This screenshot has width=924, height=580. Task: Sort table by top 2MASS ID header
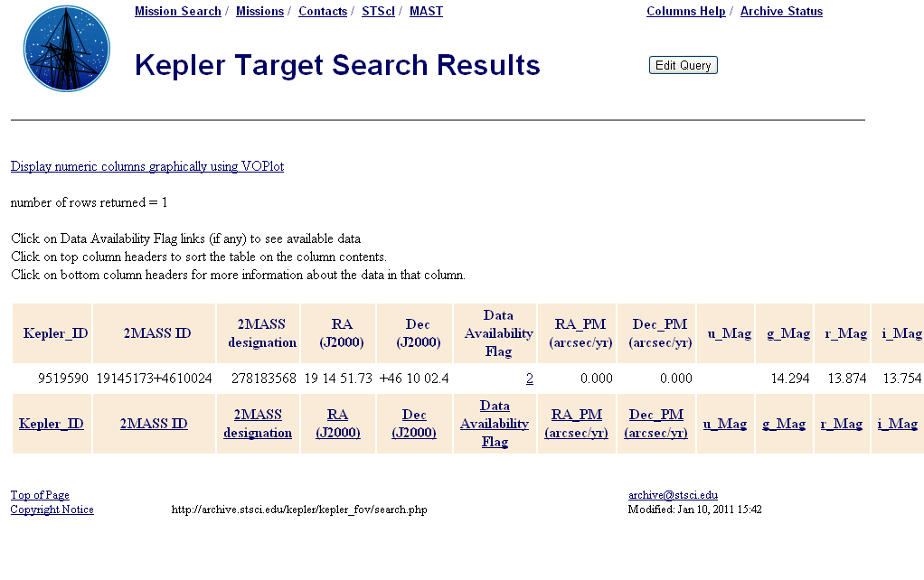(x=157, y=333)
